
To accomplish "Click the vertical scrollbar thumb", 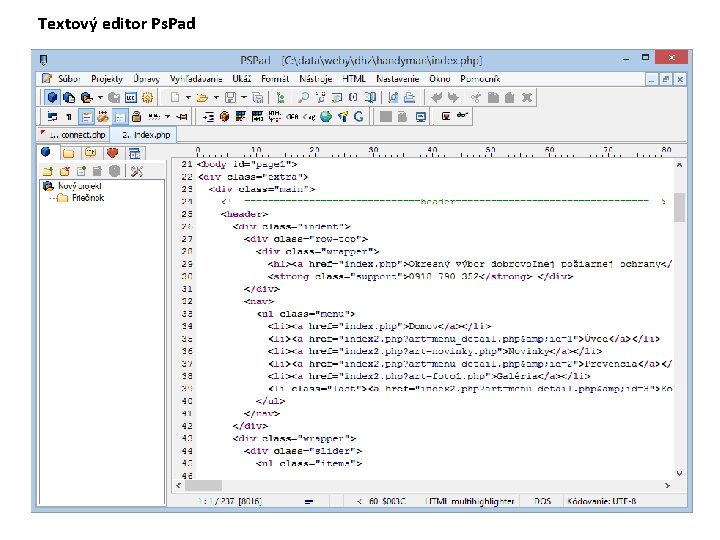I will pos(679,207).
